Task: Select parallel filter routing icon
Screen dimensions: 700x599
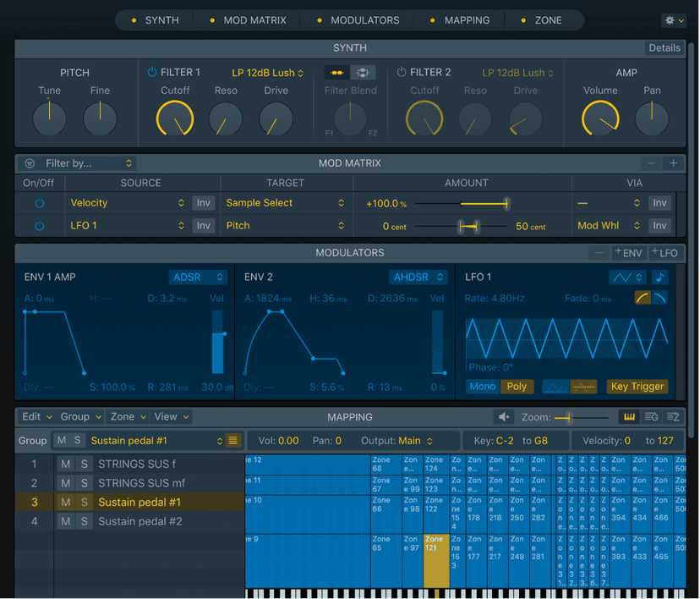Action: (x=363, y=73)
